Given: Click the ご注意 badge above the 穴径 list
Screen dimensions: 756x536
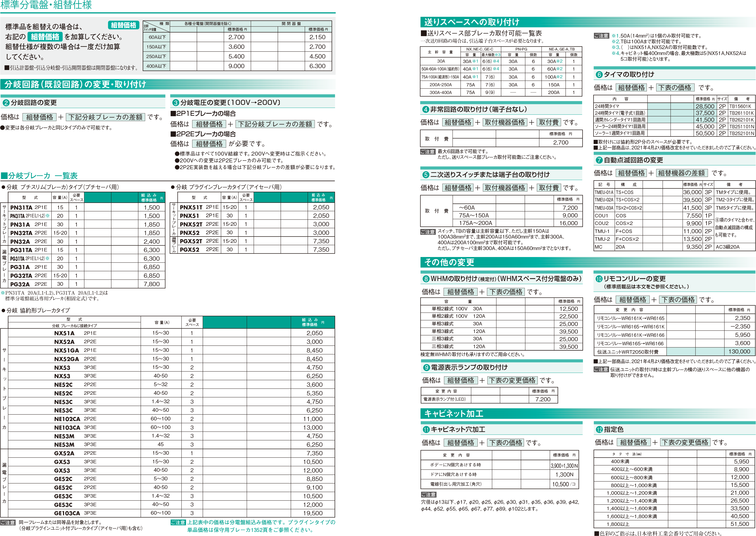Looking at the screenshot, I should (429, 495).
